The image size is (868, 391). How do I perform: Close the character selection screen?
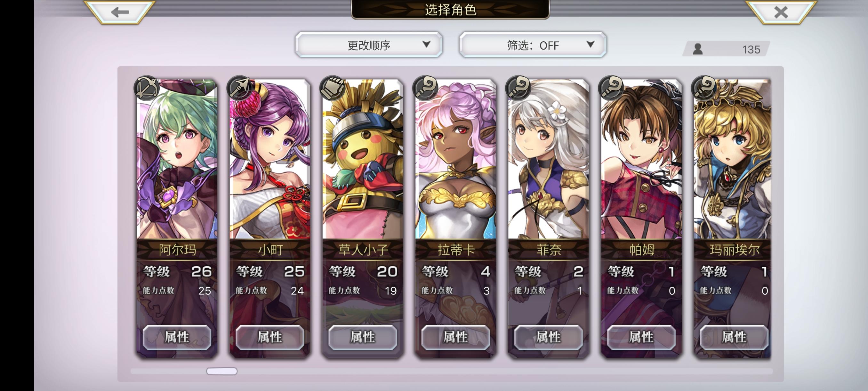781,12
